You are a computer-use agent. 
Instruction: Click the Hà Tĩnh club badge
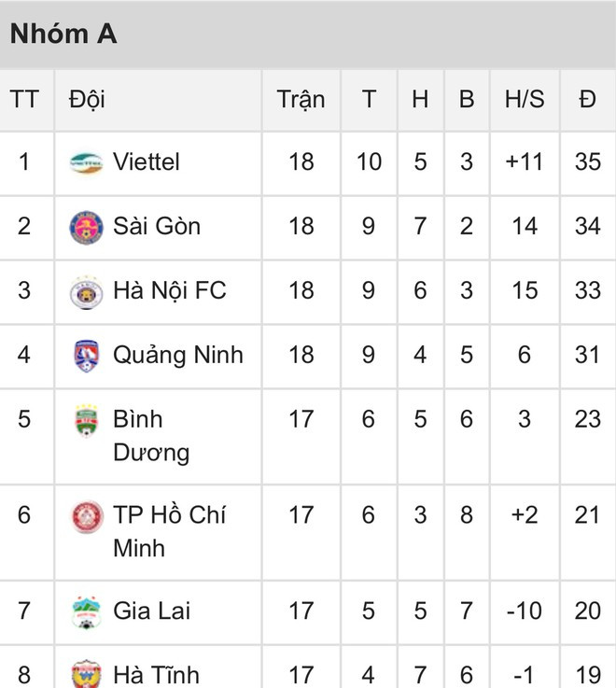tap(87, 674)
